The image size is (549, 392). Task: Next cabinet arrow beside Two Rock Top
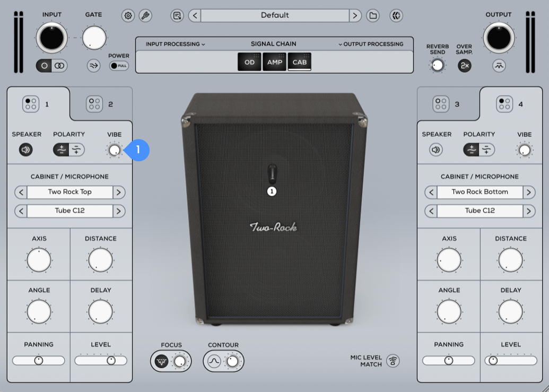119,192
